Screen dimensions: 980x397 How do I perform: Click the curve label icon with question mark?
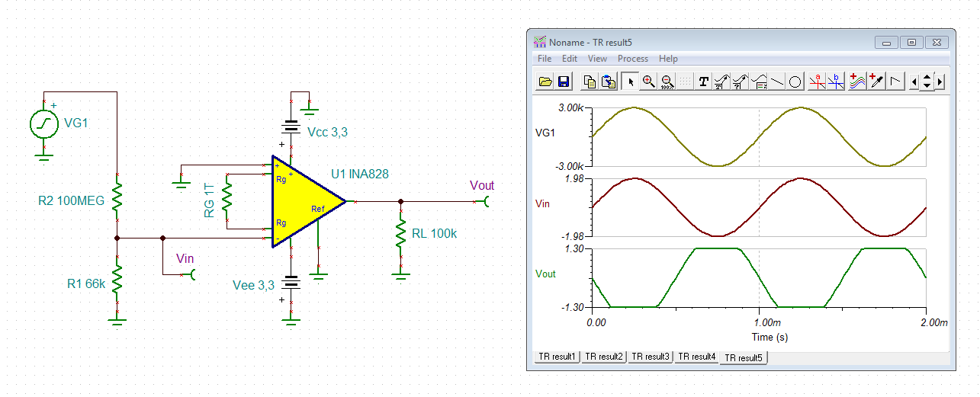pos(740,81)
